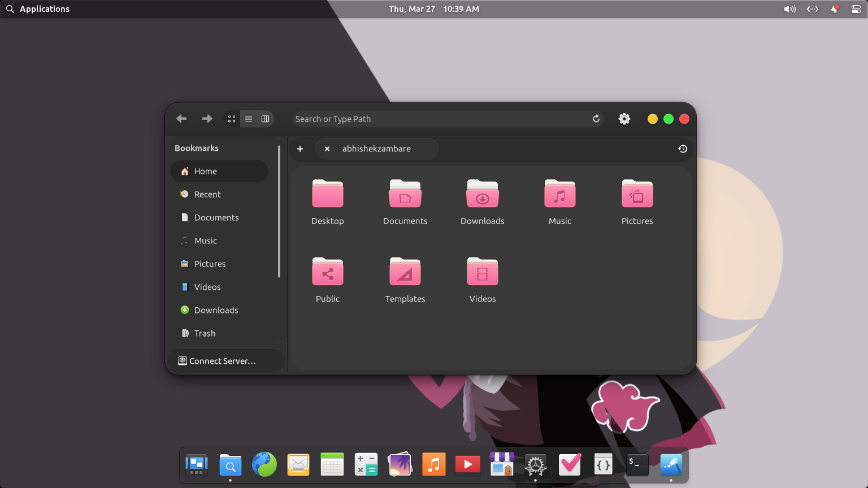Launch Calculator from the dock
Image resolution: width=868 pixels, height=488 pixels.
[x=366, y=465]
